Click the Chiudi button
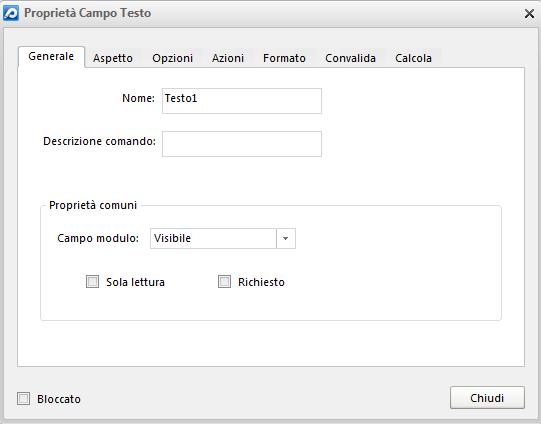 [x=487, y=398]
